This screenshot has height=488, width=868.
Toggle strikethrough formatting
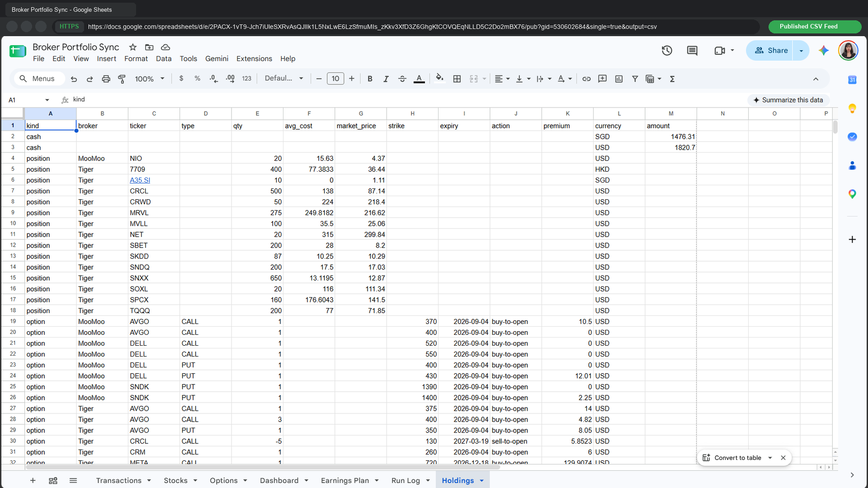402,79
